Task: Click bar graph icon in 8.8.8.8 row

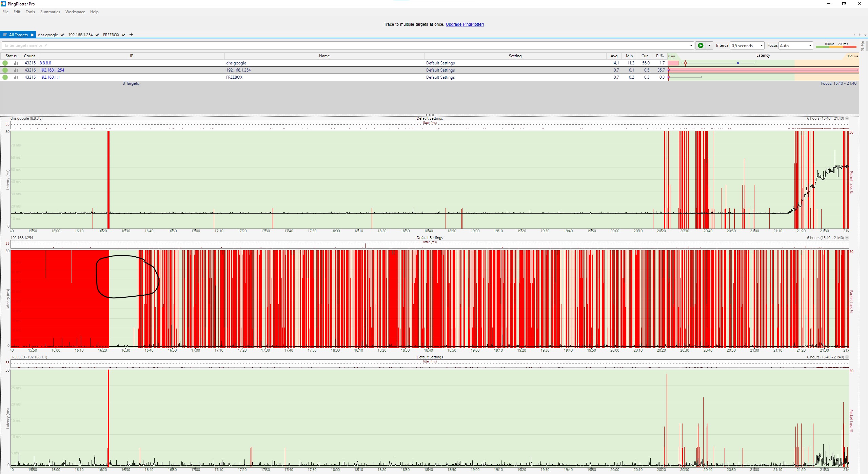Action: [16, 63]
